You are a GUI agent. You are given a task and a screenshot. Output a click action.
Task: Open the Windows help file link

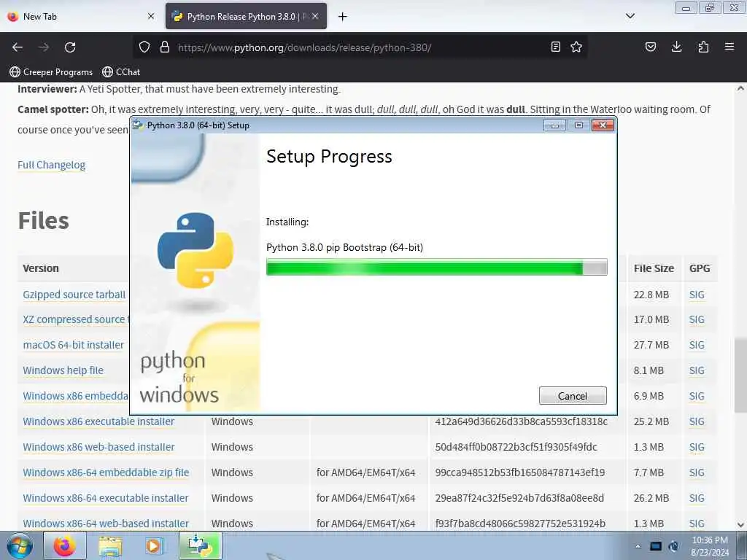tap(63, 370)
